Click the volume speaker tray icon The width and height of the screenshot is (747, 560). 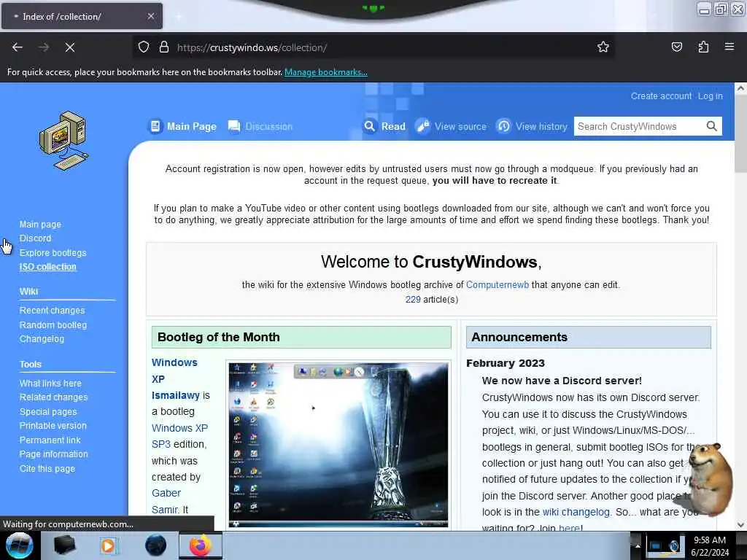(674, 545)
